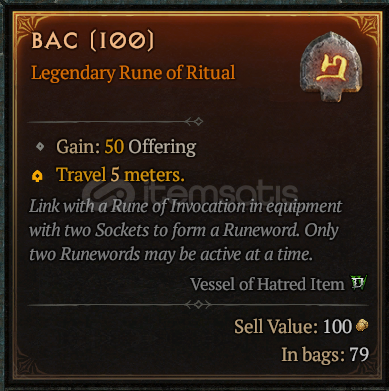
Task: Click the diamond ornament on the lower divider
Action: pos(198,304)
